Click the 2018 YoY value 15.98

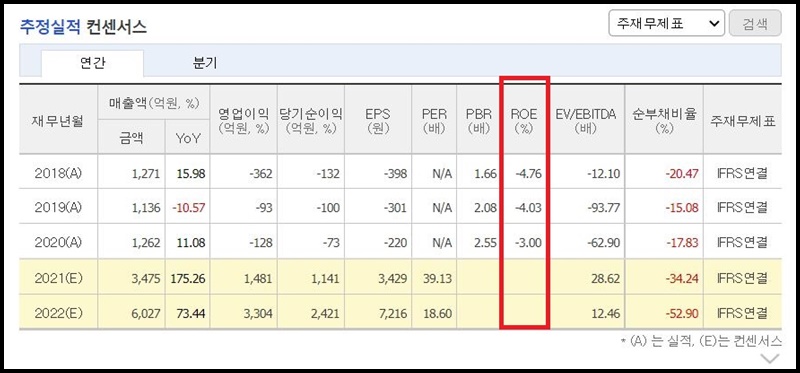coord(191,173)
